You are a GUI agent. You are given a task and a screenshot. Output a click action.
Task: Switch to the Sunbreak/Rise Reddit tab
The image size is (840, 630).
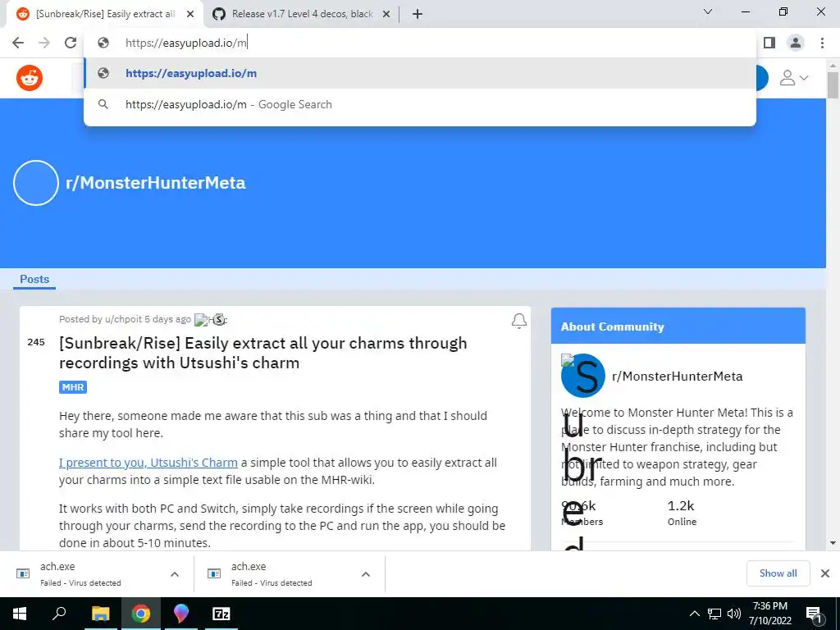pos(105,14)
